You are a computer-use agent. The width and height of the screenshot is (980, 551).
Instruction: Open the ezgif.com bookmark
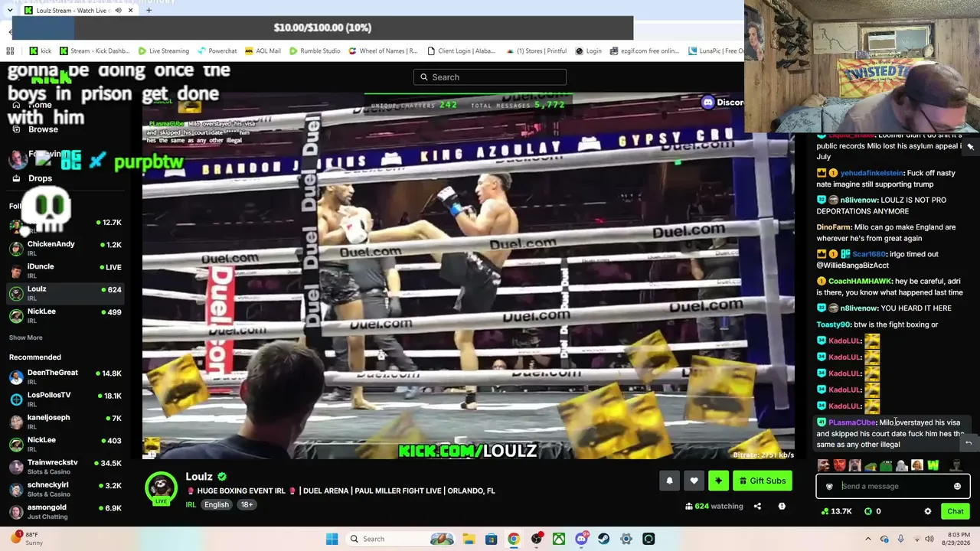[645, 51]
